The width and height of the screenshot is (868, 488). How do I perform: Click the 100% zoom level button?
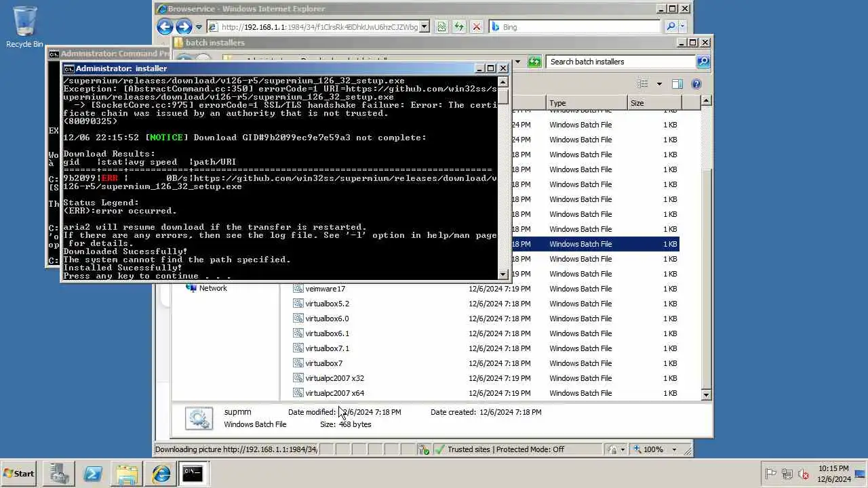pyautogui.click(x=649, y=449)
